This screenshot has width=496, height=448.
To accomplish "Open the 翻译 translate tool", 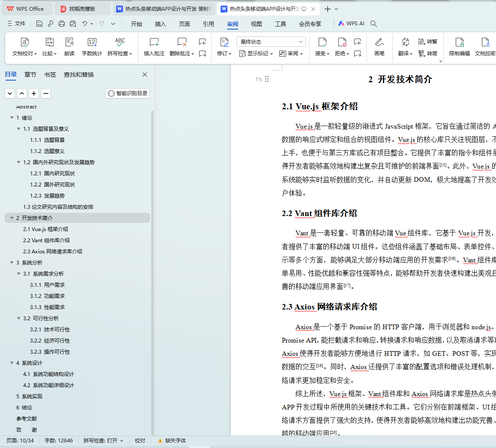I will [x=405, y=47].
